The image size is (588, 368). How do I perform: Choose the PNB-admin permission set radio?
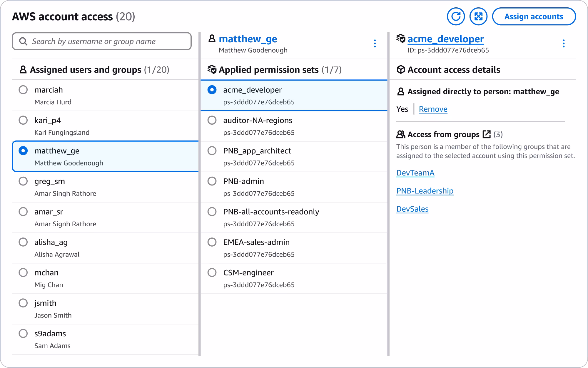(212, 181)
